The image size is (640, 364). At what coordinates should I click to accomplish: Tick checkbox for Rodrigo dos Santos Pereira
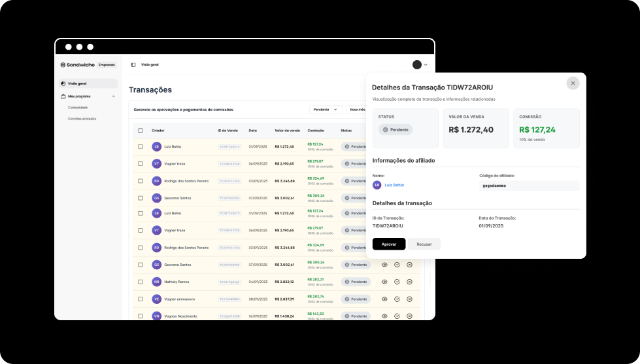141,180
